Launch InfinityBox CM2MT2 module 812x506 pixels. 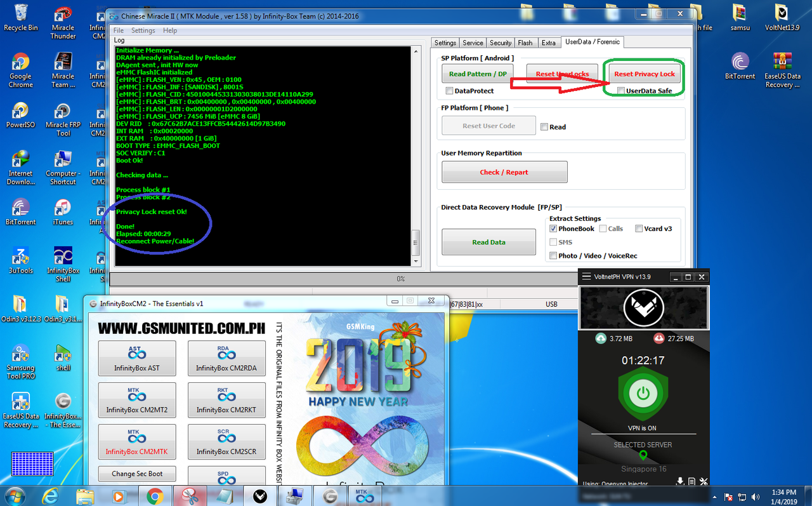137,401
